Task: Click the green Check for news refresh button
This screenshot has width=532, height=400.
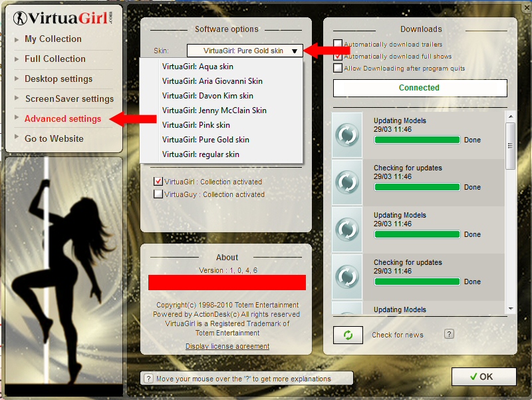Action: (348, 335)
